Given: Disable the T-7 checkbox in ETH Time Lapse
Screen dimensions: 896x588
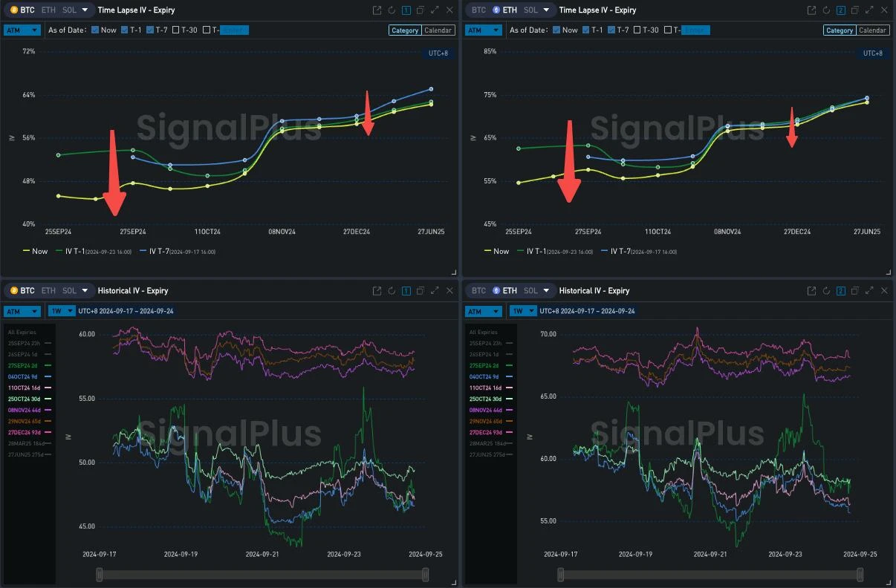Looking at the screenshot, I should [x=611, y=30].
